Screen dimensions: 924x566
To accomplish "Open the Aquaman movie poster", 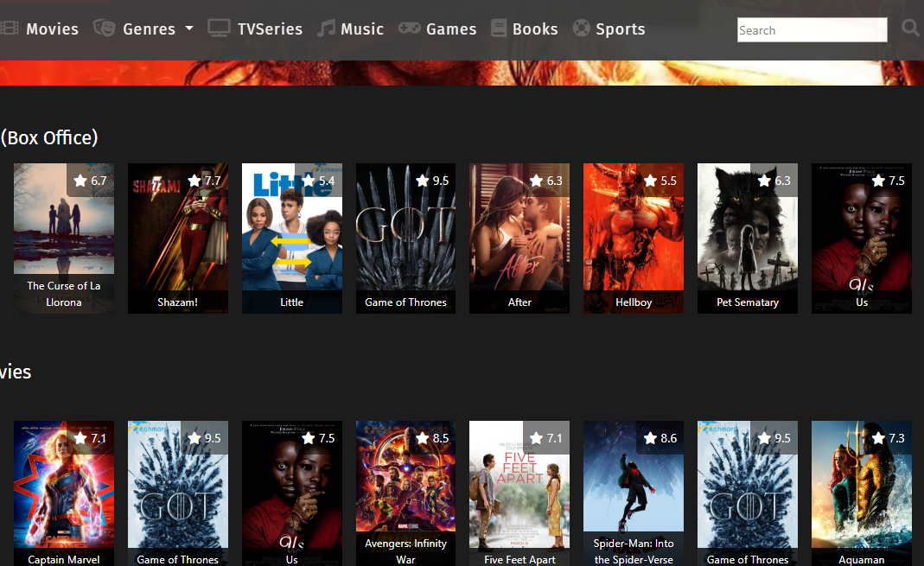I will point(862,493).
